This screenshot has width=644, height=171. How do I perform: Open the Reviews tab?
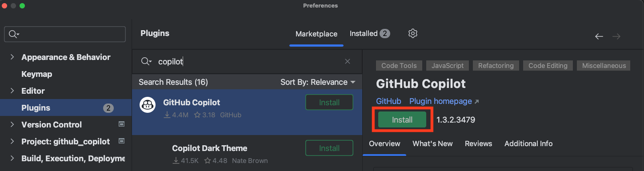point(478,143)
